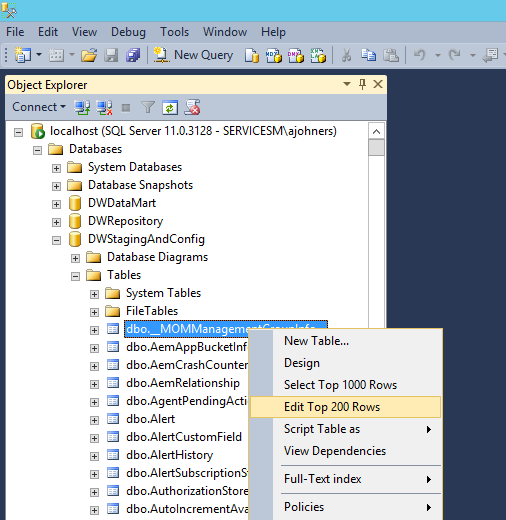Click the Undo arrow icon

point(420,55)
